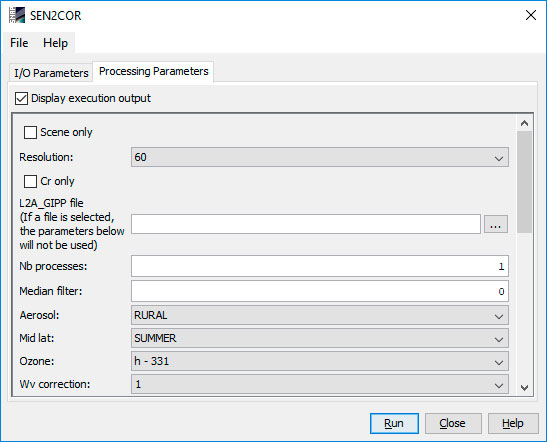
Task: Expand the Aerosol dropdown set to RURAL
Action: 320,315
